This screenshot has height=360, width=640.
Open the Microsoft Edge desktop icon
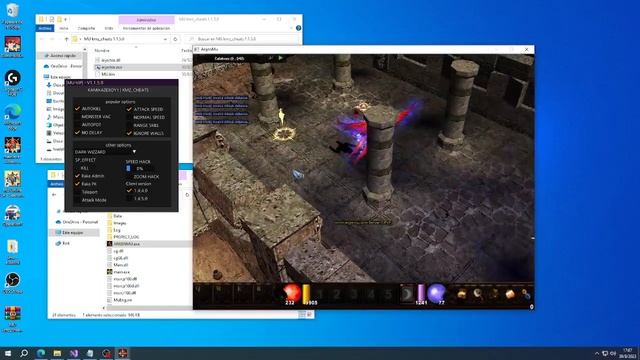tap(12, 117)
